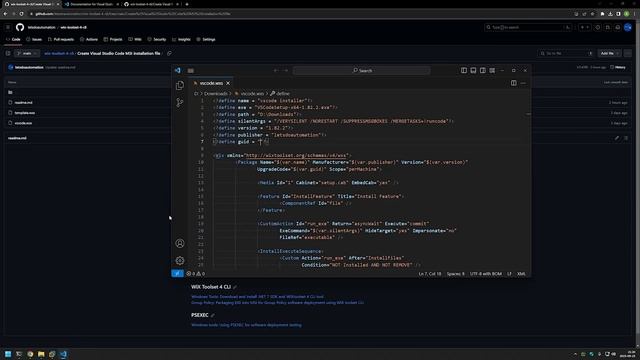Select the vscode.wxs editor tab

coord(211,83)
